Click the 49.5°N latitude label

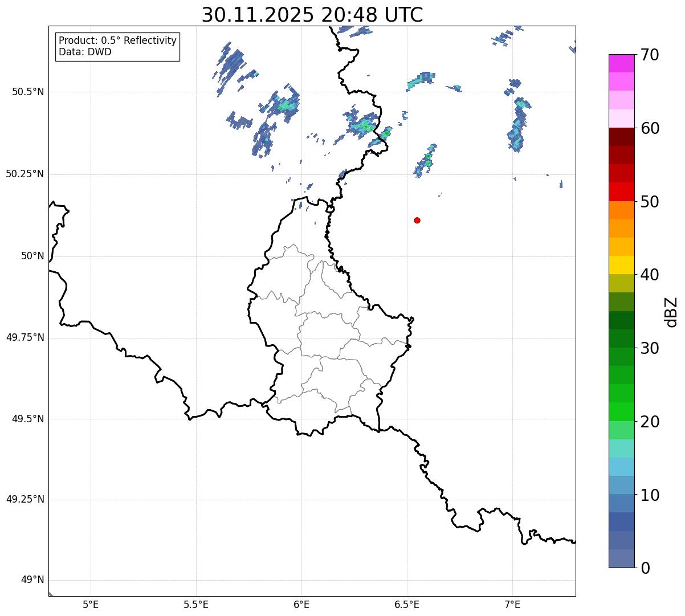tap(28, 419)
